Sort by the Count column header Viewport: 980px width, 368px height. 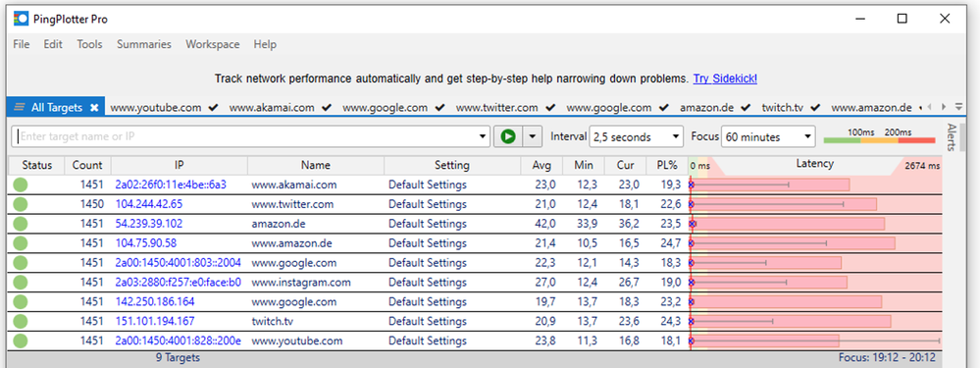pyautogui.click(x=87, y=165)
